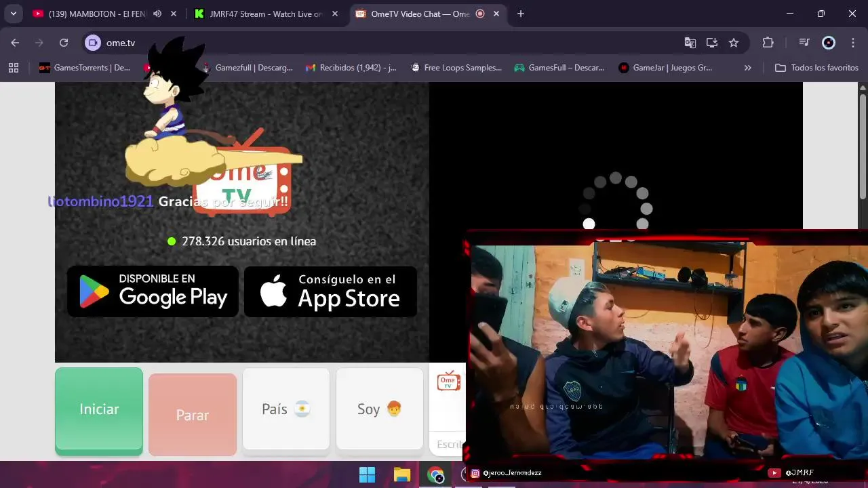868x488 pixels.
Task: Go forward to the next page
Action: [x=39, y=43]
